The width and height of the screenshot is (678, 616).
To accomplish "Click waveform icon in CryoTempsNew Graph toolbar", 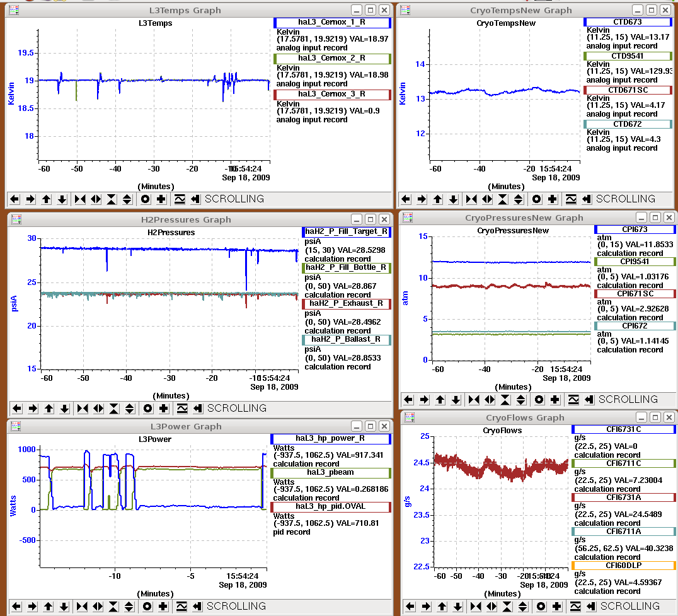I will click(571, 199).
